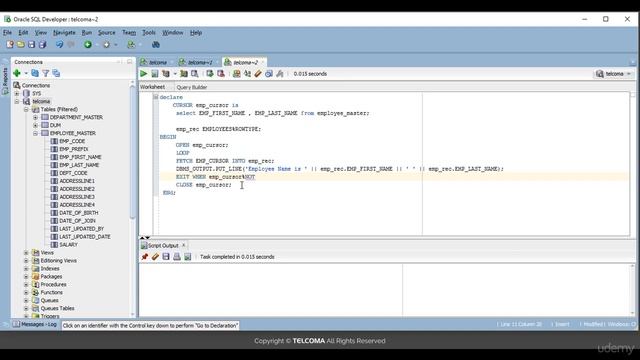Open the new connection dropdown arrow
This screenshot has width=640, height=360.
point(26,73)
